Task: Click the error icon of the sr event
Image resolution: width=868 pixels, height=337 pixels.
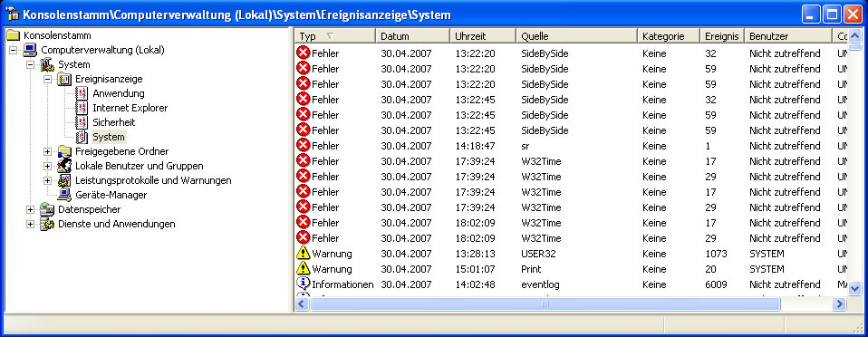Action: point(304,146)
